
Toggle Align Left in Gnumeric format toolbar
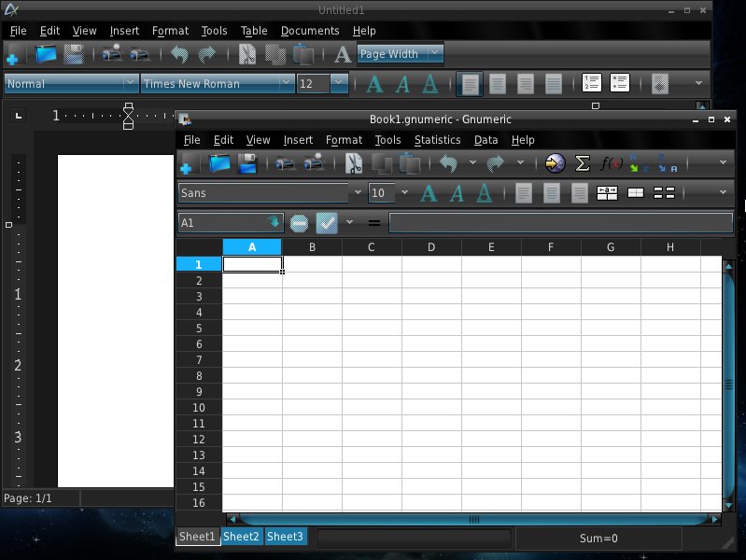(x=524, y=193)
